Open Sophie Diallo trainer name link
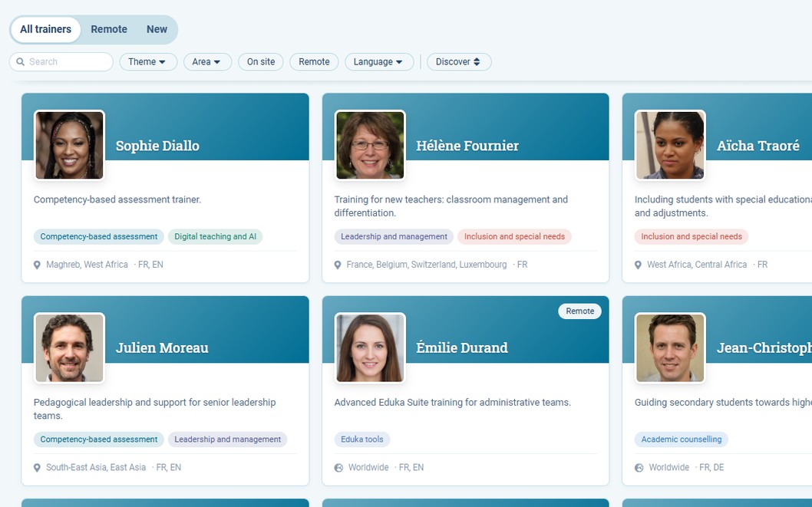This screenshot has height=507, width=812. point(157,146)
